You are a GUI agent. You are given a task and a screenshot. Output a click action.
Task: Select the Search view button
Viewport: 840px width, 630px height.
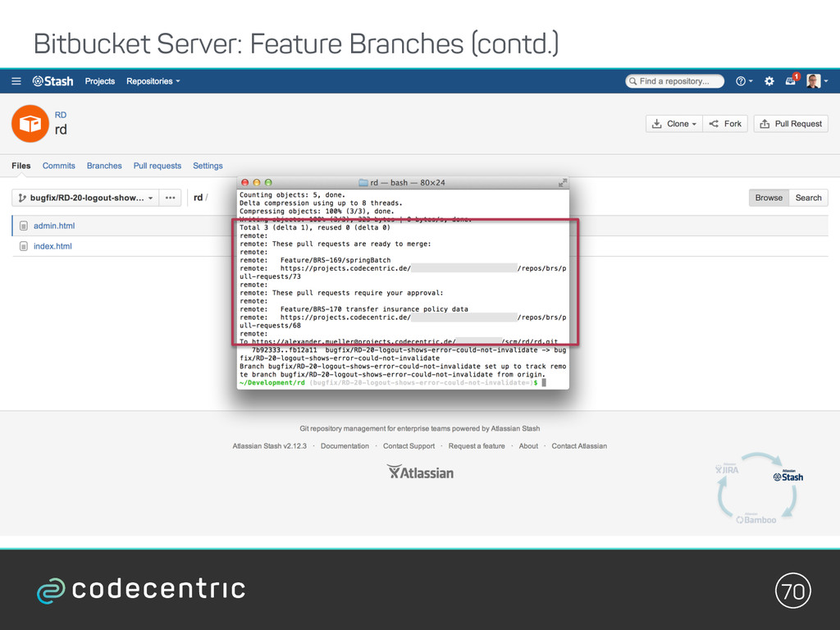click(x=808, y=198)
